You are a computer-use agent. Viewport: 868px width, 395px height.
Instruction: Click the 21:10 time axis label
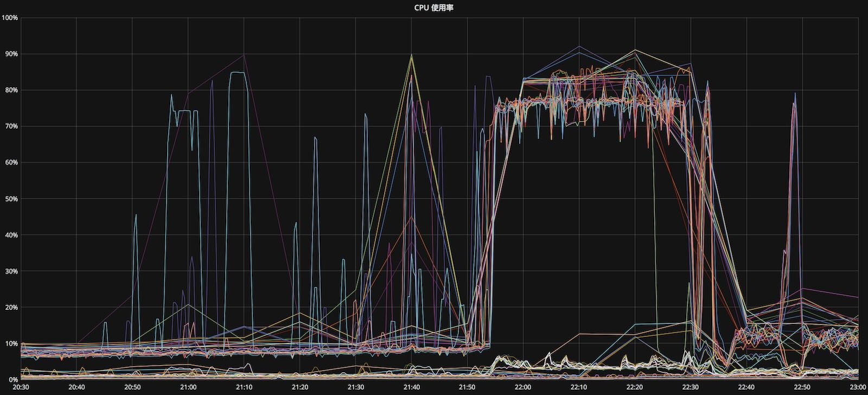(x=244, y=387)
